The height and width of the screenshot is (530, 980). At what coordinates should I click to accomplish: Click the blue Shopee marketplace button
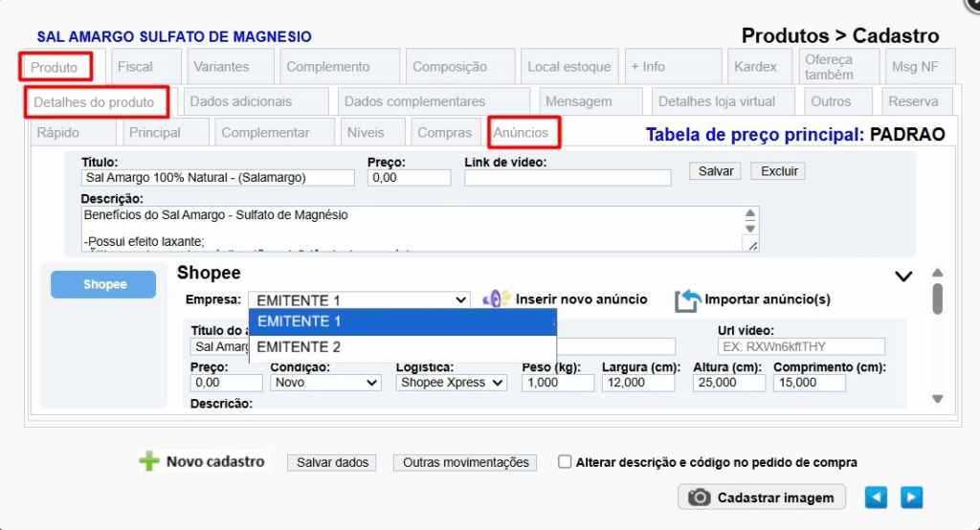point(103,284)
